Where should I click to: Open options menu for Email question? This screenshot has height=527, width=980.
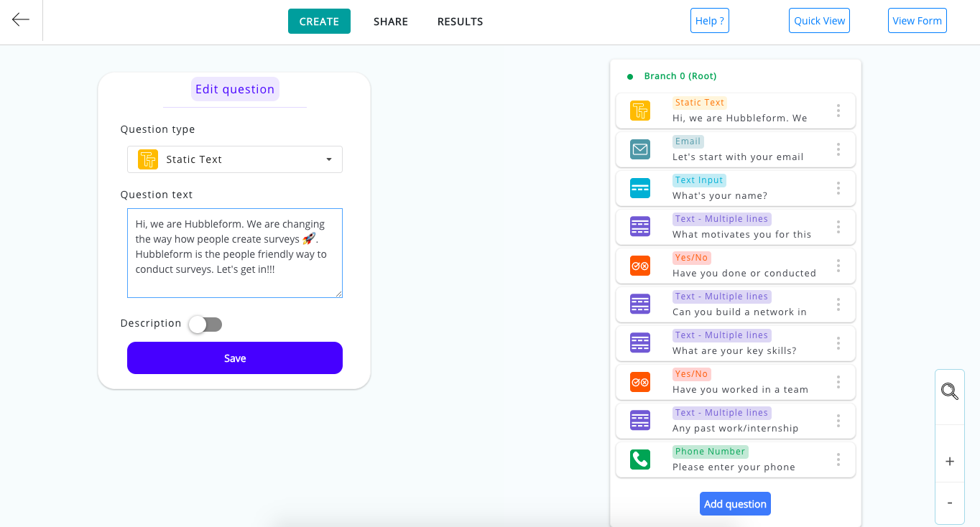tap(838, 149)
